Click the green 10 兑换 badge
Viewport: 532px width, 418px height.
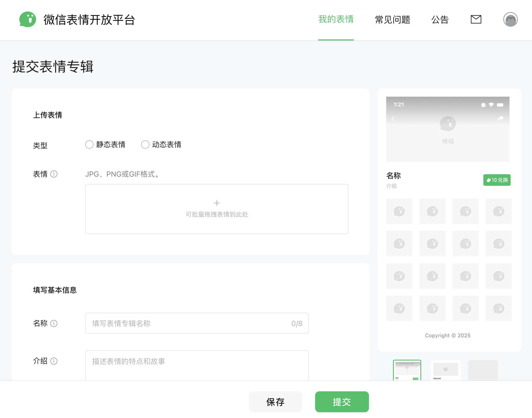(497, 180)
